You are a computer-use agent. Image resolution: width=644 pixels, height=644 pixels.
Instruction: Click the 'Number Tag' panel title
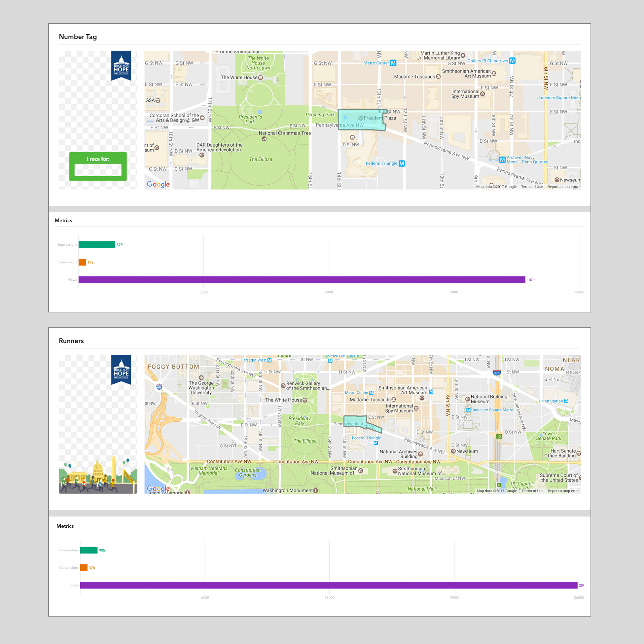pyautogui.click(x=78, y=37)
